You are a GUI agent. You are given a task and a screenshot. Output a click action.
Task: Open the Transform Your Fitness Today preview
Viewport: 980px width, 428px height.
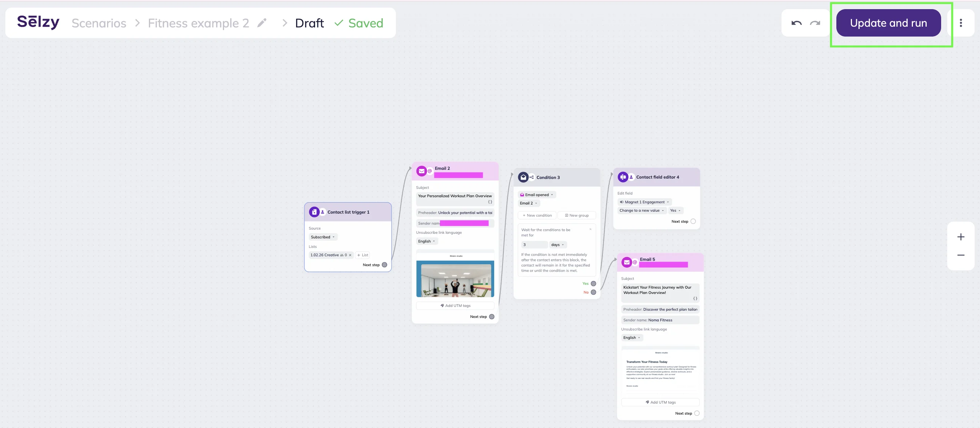660,370
